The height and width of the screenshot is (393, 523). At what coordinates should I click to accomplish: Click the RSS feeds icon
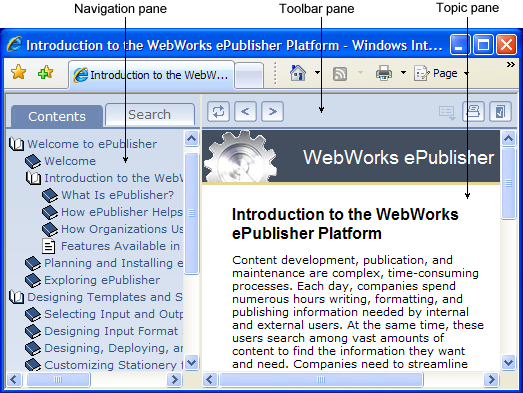(x=340, y=73)
